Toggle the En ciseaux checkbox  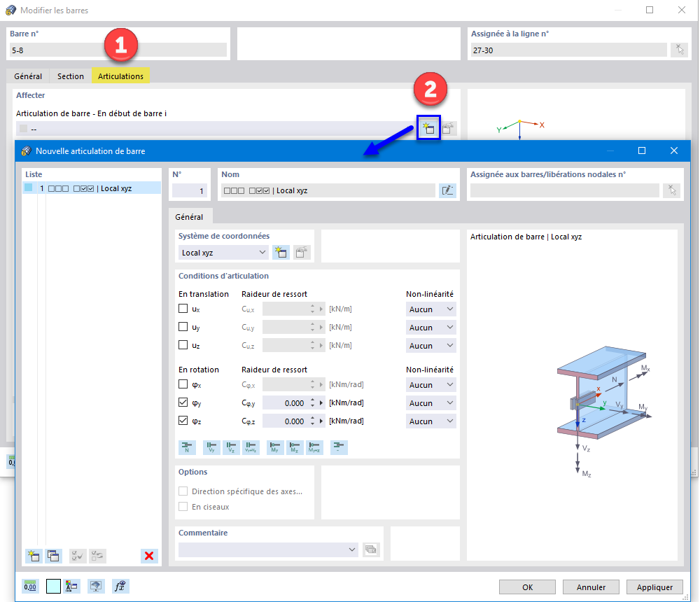point(183,506)
